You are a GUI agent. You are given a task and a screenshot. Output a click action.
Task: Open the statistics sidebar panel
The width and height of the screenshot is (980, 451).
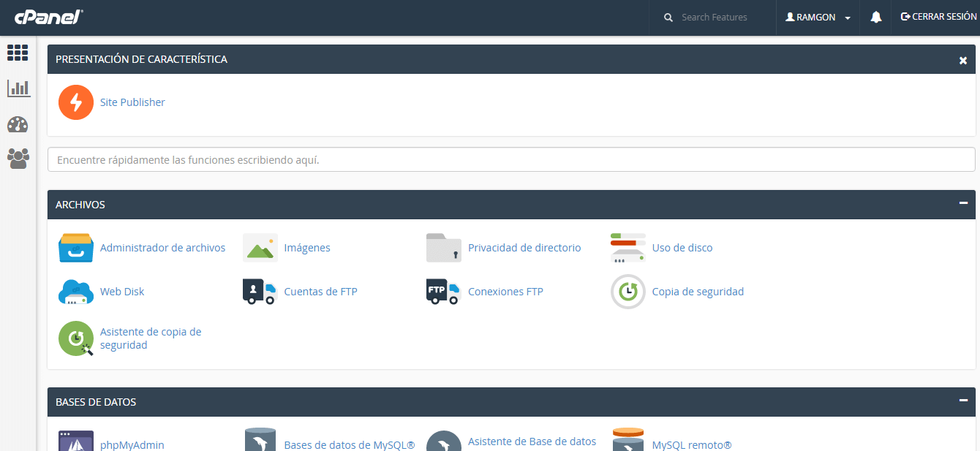18,88
